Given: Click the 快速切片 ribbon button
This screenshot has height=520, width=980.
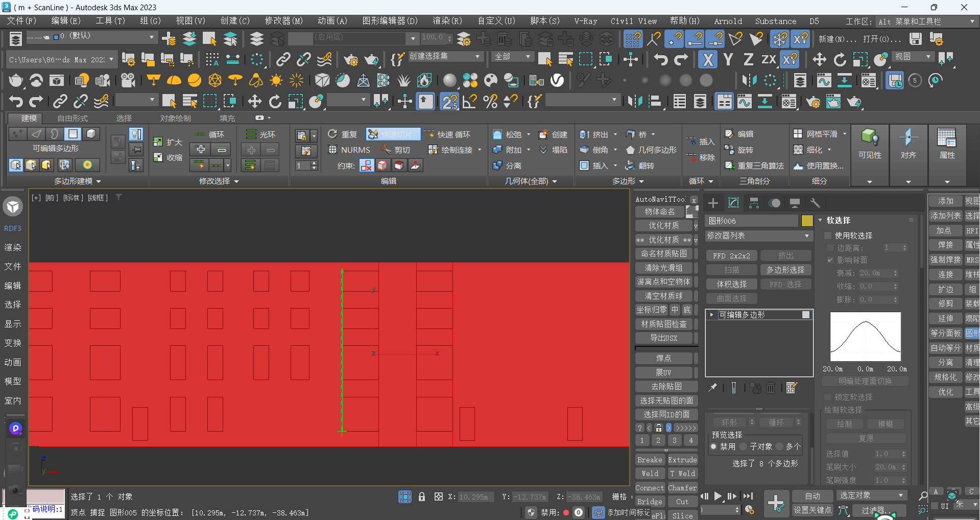Looking at the screenshot, I should coord(393,134).
